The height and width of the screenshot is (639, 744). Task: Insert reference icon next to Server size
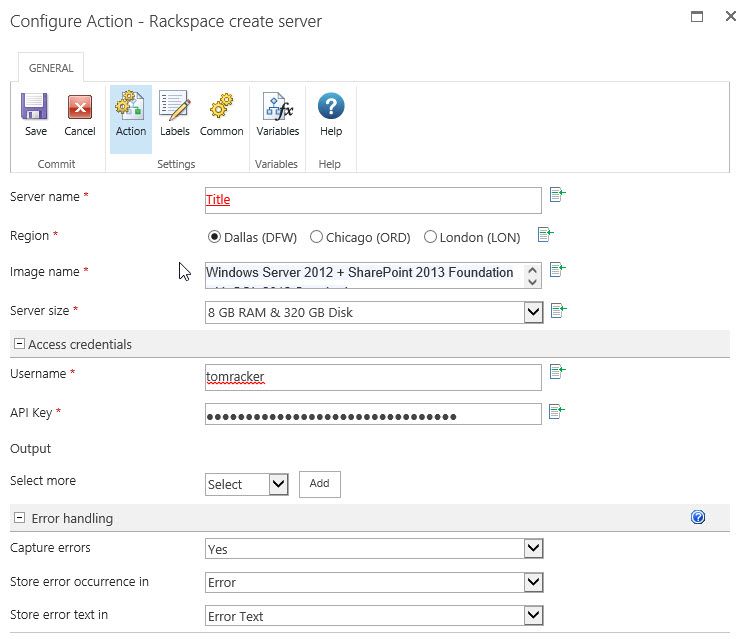558,311
